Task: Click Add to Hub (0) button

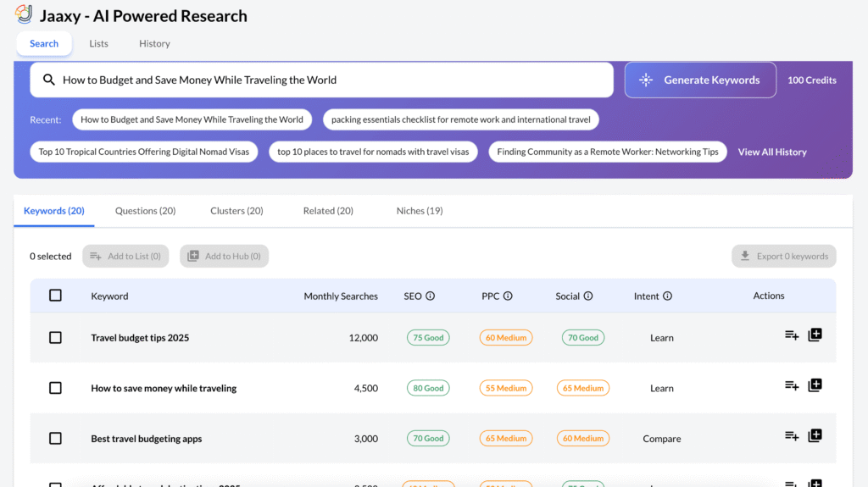Action: pyautogui.click(x=224, y=257)
